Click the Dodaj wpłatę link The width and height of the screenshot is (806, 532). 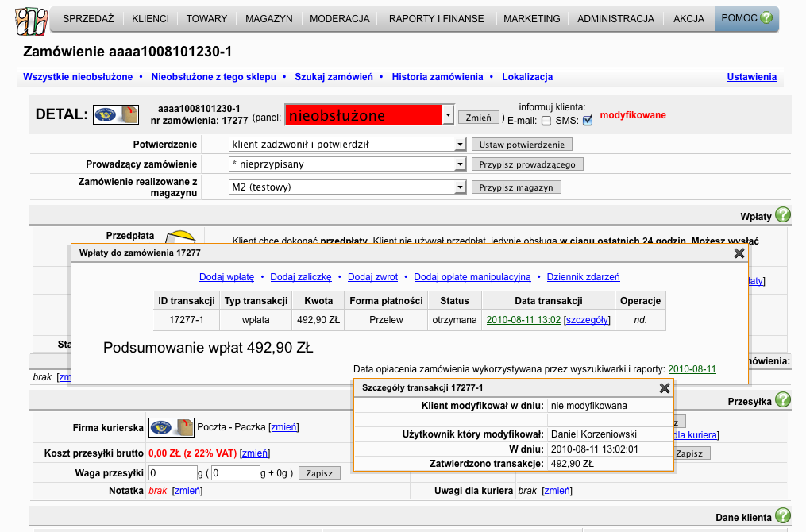tap(226, 277)
